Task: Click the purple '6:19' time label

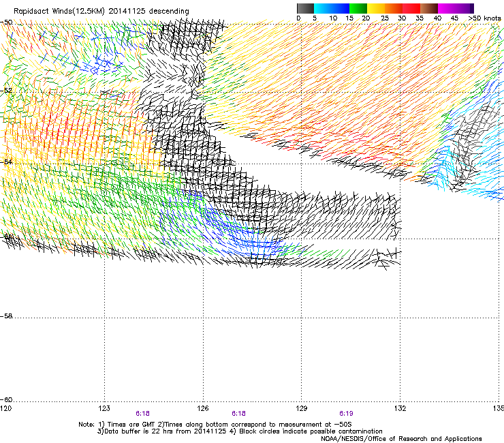Action: [x=346, y=414]
